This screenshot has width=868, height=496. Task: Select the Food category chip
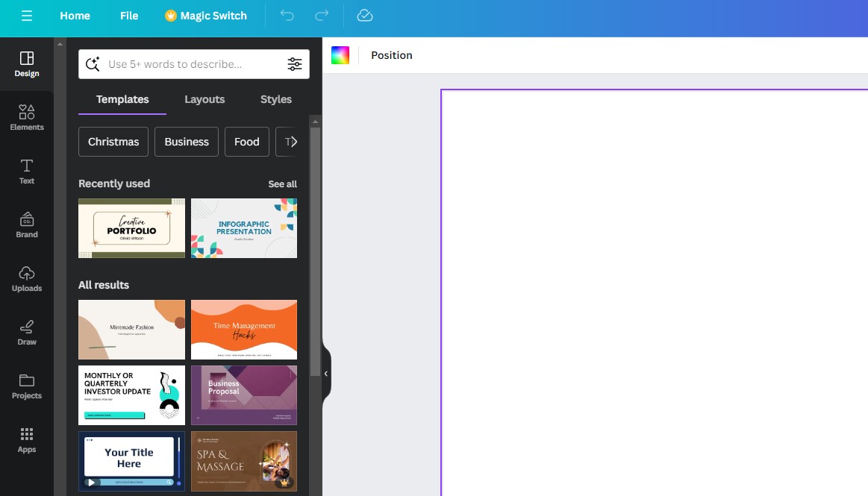(x=247, y=142)
